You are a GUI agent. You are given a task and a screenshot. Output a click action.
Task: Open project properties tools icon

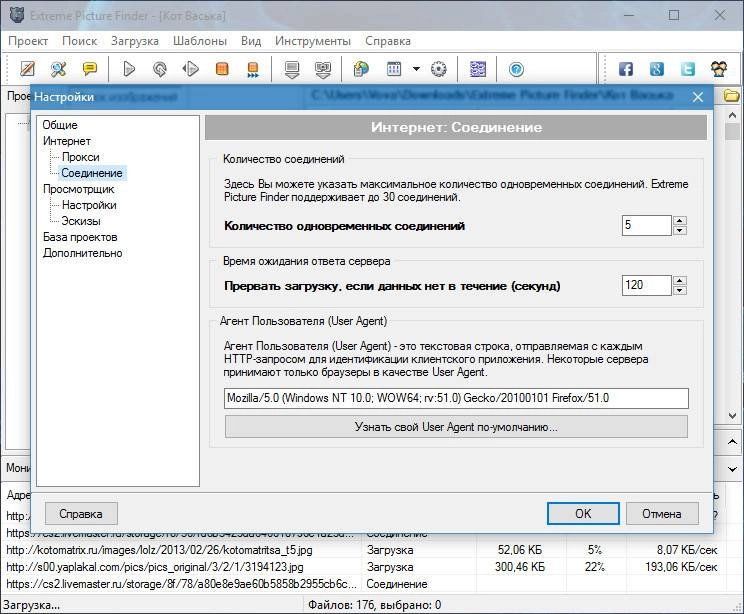click(x=58, y=69)
